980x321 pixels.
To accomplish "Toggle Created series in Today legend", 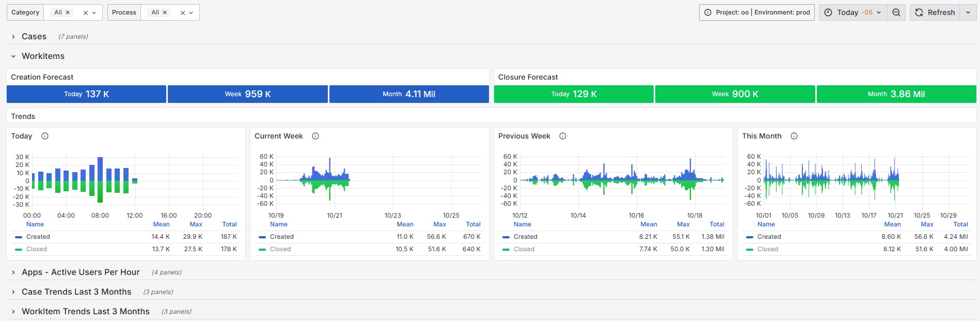I will (x=38, y=237).
